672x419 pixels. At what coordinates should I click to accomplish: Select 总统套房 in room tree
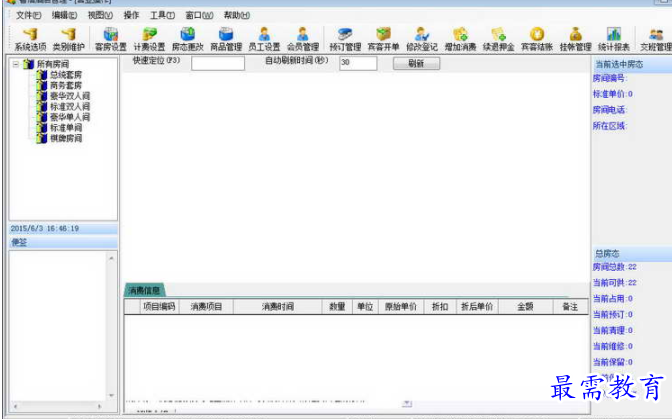tap(66, 75)
